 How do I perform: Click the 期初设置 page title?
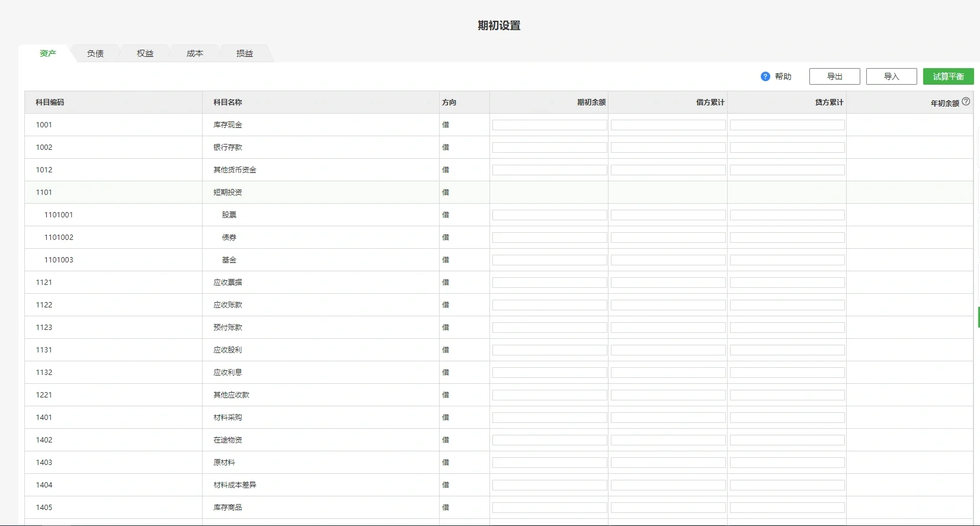tap(499, 25)
